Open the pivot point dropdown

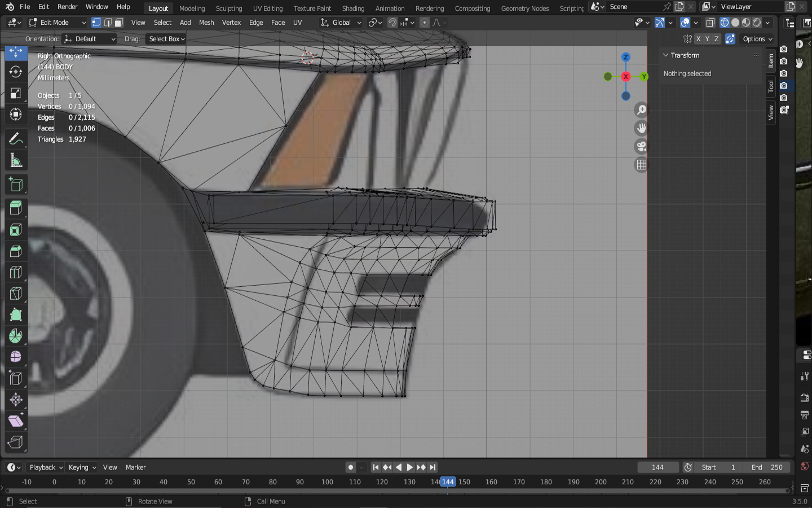coord(375,23)
